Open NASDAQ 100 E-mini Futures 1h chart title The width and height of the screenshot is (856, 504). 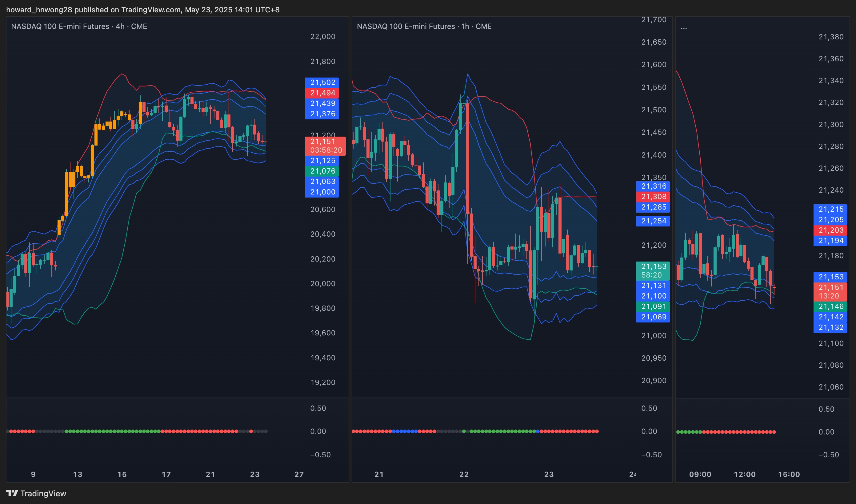coord(424,26)
